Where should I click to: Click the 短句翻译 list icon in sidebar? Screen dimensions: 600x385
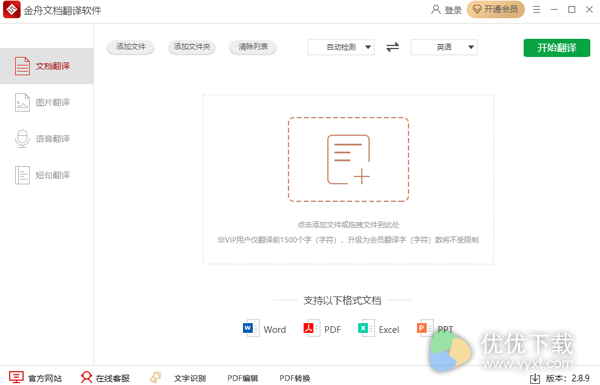pyautogui.click(x=22, y=175)
